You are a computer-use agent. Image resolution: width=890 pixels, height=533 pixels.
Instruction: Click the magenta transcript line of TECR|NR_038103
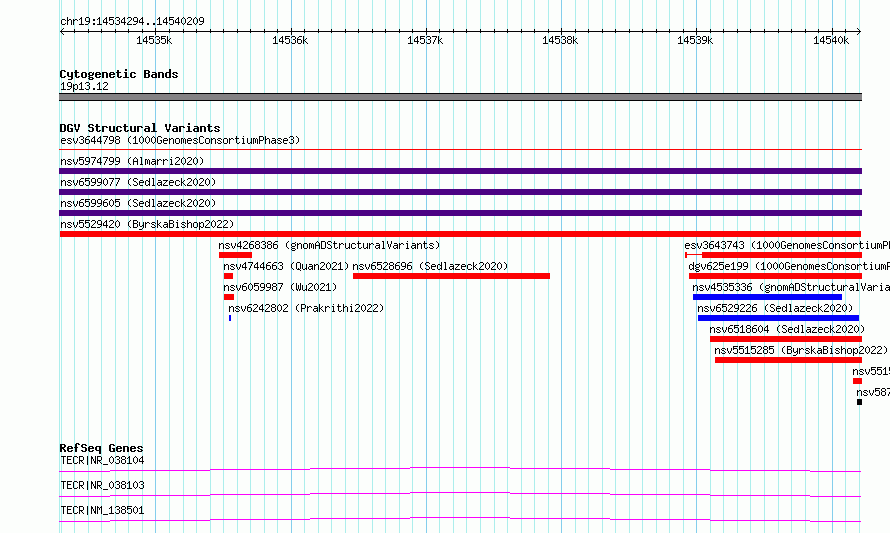460,494
